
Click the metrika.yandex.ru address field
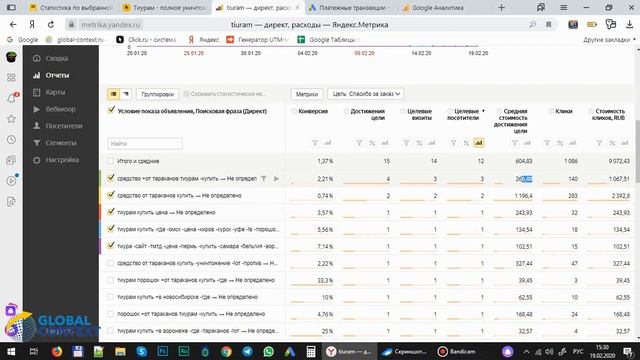pyautogui.click(x=110, y=24)
